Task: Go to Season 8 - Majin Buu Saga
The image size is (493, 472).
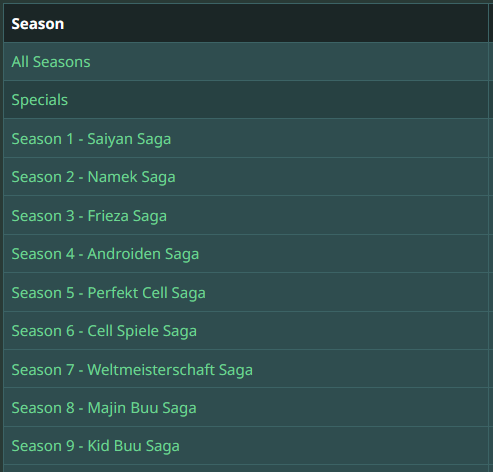Action: [x=104, y=408]
